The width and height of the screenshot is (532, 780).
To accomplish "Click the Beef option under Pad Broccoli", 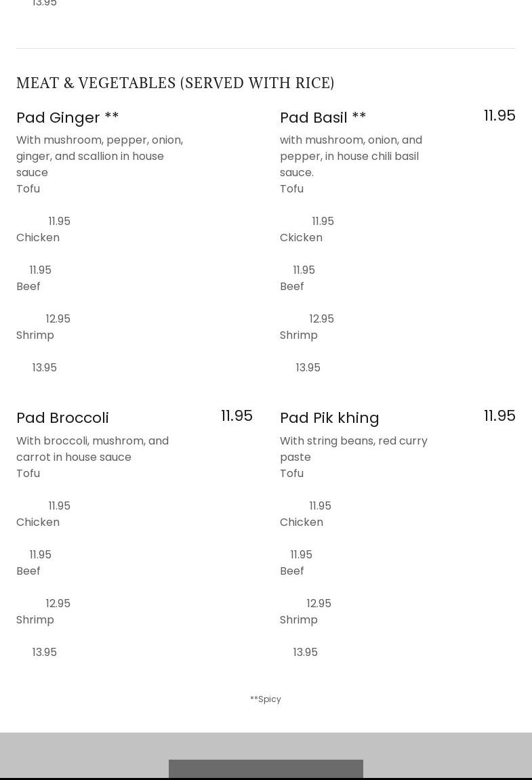I will (28, 571).
